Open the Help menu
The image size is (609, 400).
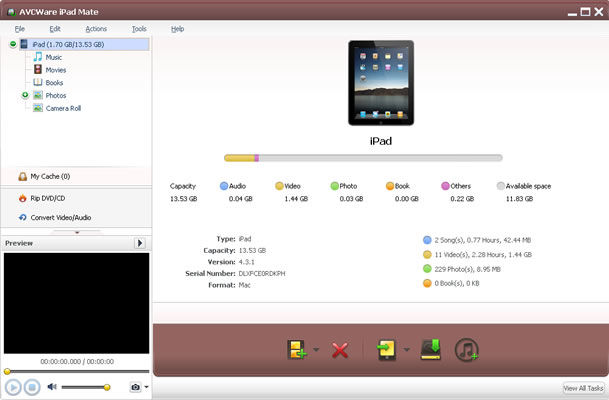coord(177,29)
